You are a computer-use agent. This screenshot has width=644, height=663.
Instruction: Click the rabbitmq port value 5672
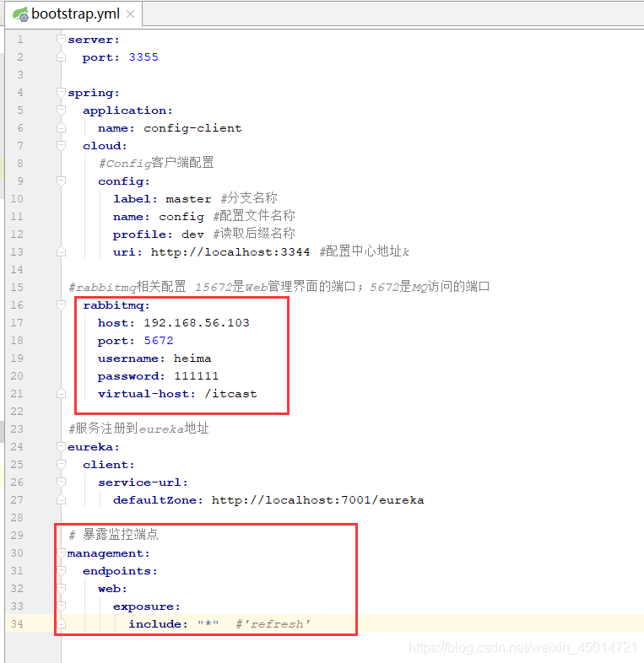[159, 341]
